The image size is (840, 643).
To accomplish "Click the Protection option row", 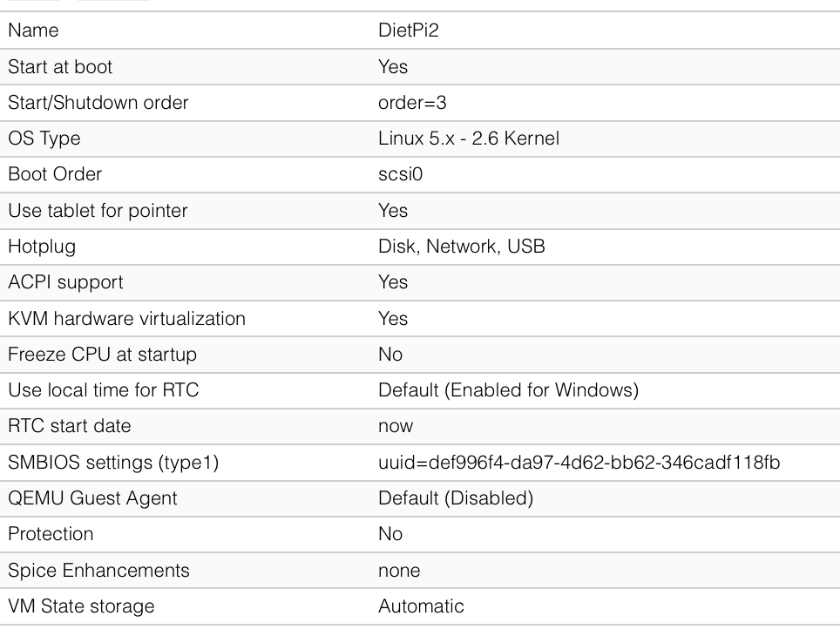I will coord(420,534).
